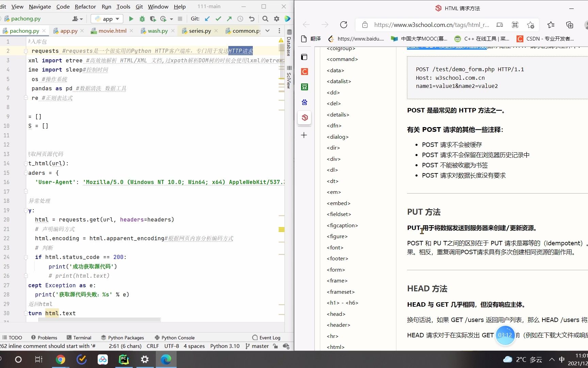This screenshot has width=588, height=368.
Task: Open the Refactor menu
Action: [85, 6]
